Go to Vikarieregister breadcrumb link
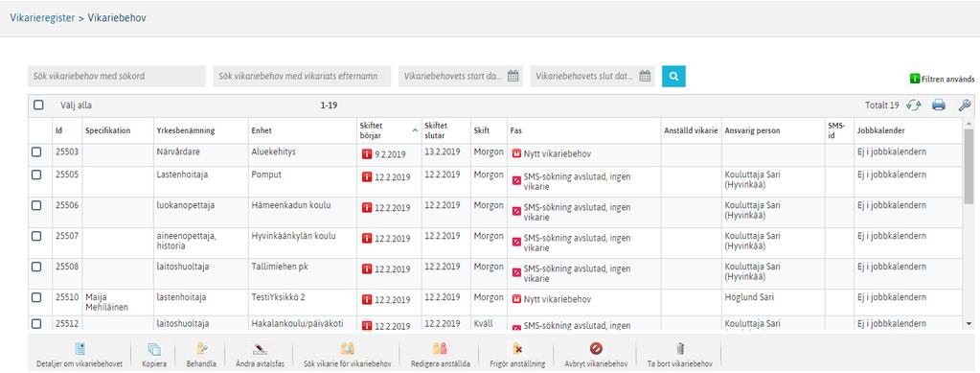This screenshot has height=373, width=980. 42,18
